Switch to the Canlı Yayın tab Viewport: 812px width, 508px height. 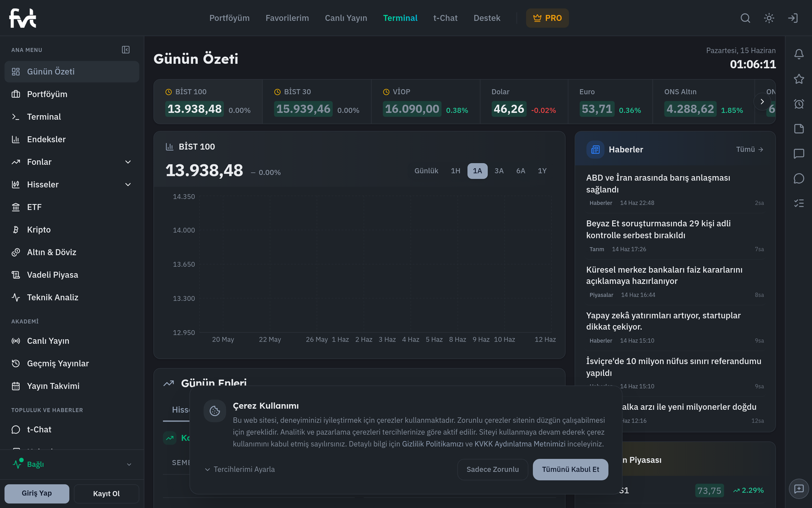coord(346,18)
